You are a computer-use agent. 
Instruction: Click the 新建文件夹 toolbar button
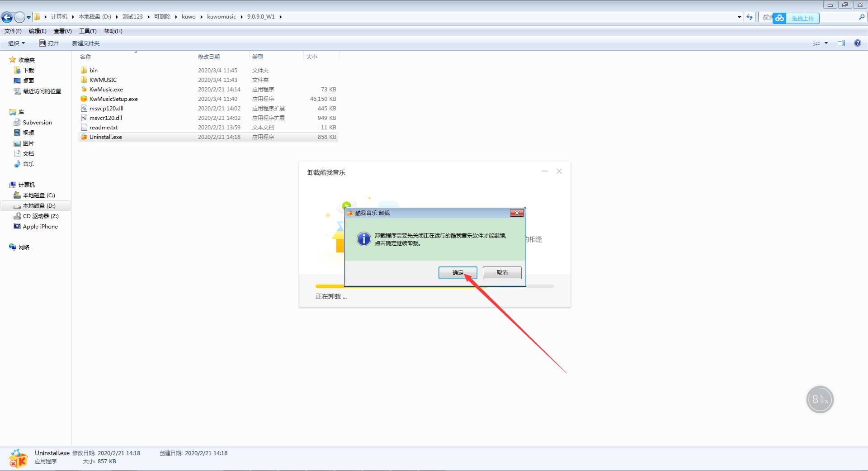click(x=86, y=43)
